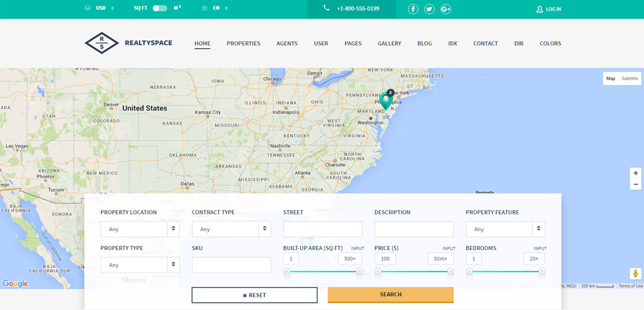Open the User menu item
This screenshot has width=644, height=310.
click(321, 43)
